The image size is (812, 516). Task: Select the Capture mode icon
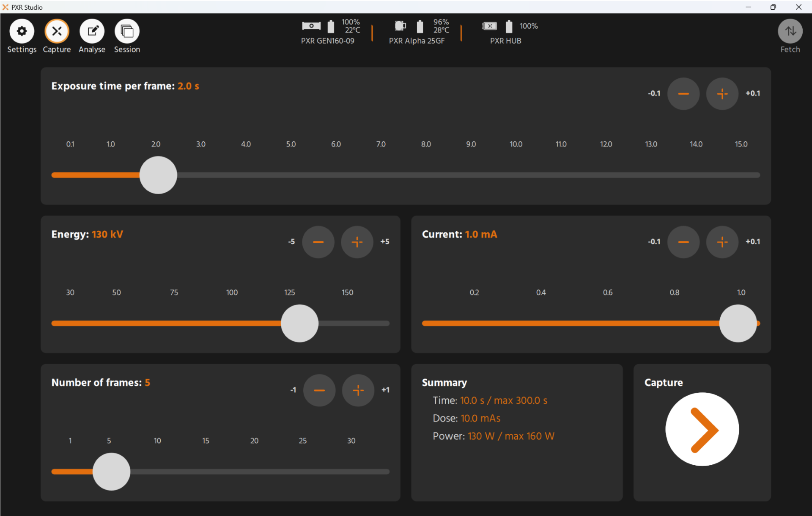(57, 31)
